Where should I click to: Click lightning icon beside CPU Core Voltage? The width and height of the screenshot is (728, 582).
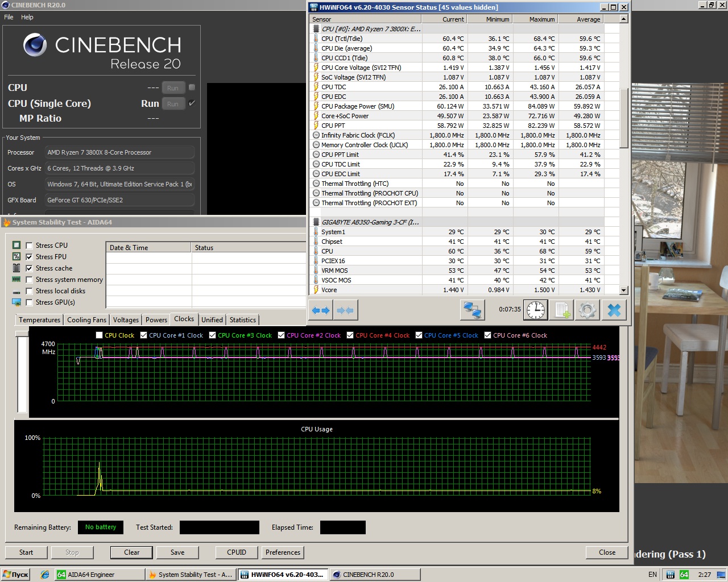pyautogui.click(x=316, y=68)
